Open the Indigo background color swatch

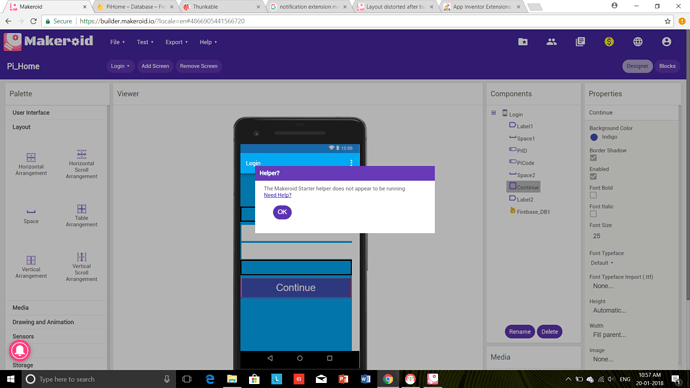click(x=594, y=137)
